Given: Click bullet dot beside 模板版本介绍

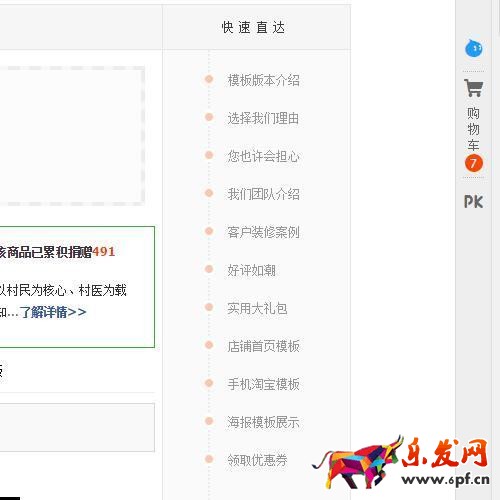Looking at the screenshot, I should coord(209,79).
